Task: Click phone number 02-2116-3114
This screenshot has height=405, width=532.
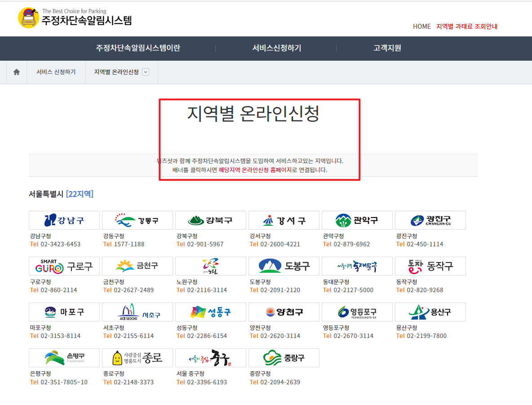Action: click(x=207, y=290)
